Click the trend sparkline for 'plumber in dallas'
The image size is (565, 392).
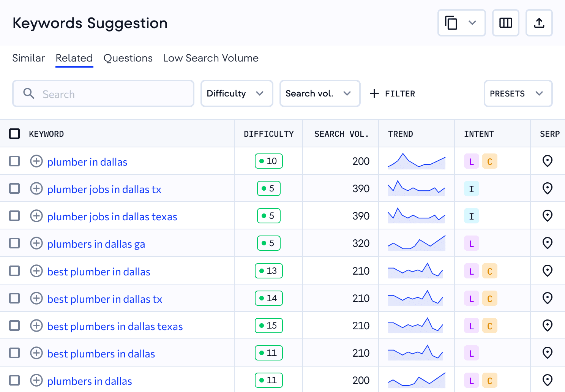tap(417, 161)
